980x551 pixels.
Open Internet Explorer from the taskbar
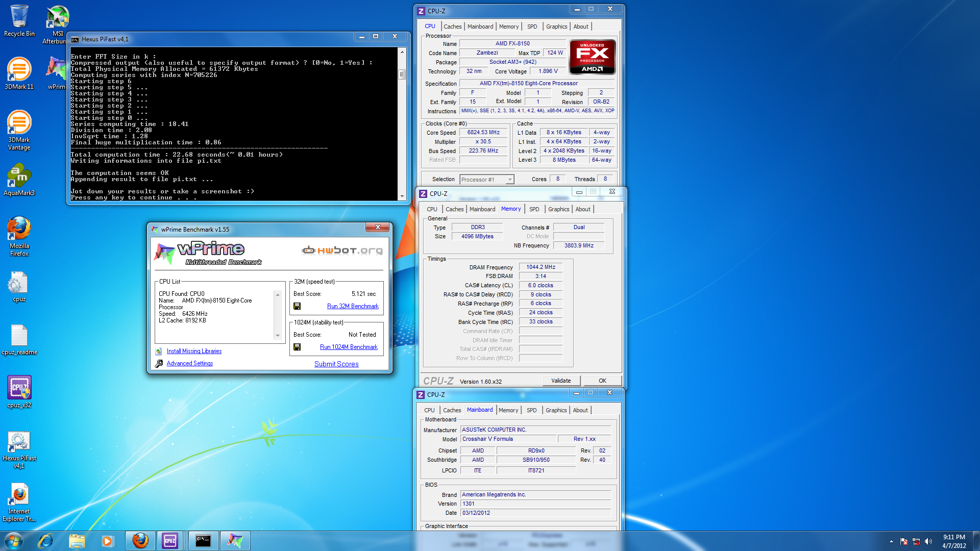pos(46,541)
